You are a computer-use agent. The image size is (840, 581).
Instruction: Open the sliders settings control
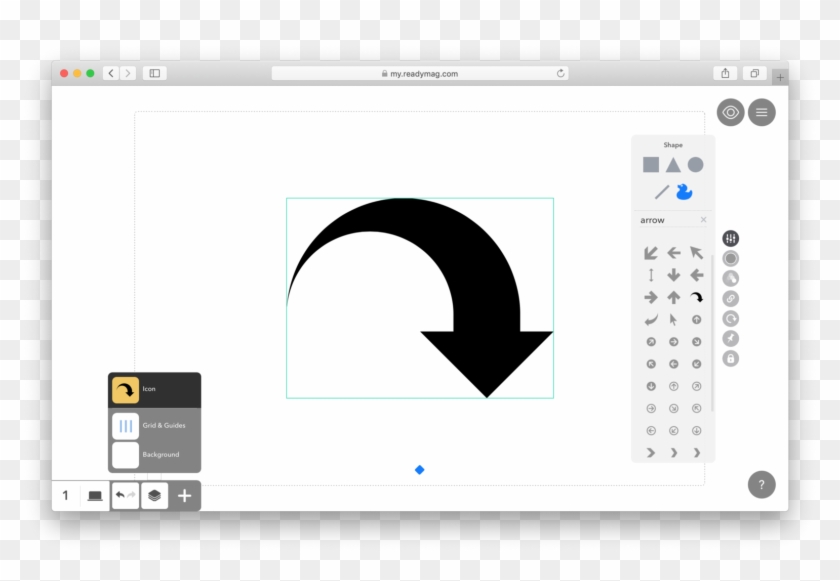point(730,238)
